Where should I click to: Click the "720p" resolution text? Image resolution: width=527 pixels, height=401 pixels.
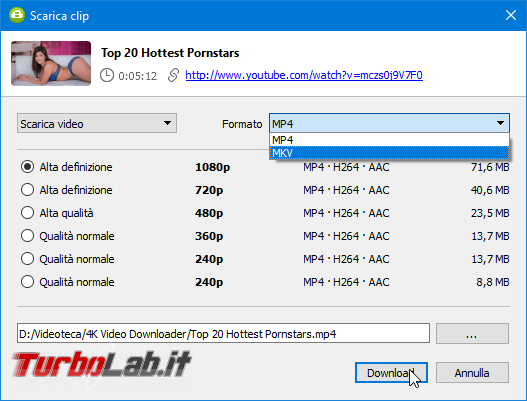[209, 190]
